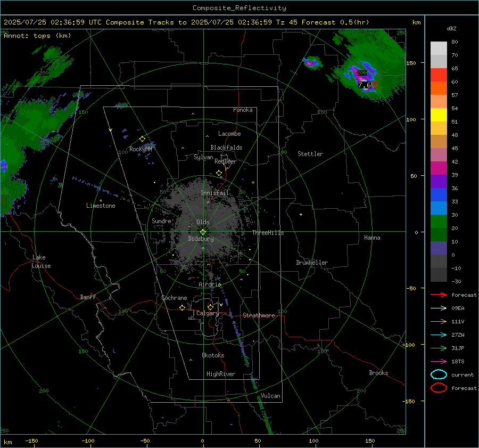Viewport: 479px width, 448px height.
Task: Click the Cochrane city label
Action: (174, 298)
